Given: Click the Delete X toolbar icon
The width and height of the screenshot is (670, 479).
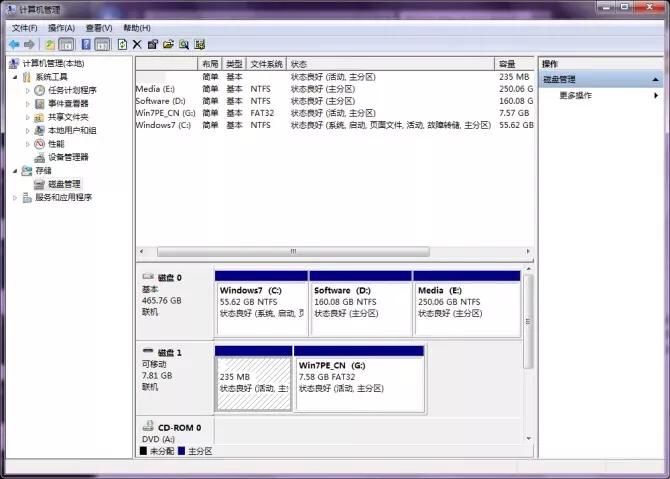Looking at the screenshot, I should [x=137, y=44].
